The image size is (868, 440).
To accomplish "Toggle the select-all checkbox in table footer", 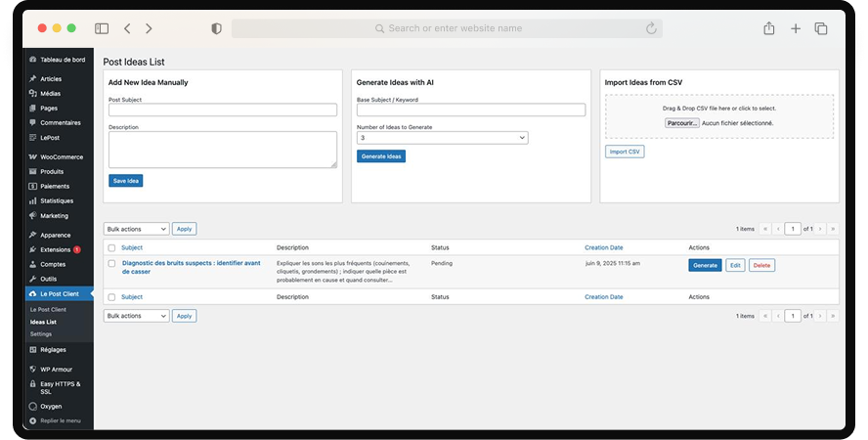I will click(x=111, y=296).
